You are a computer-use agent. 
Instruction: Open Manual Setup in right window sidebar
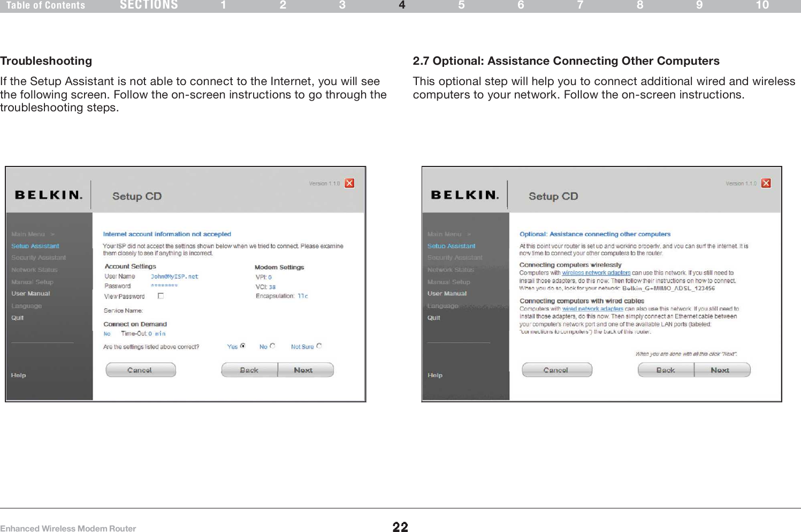pos(448,282)
